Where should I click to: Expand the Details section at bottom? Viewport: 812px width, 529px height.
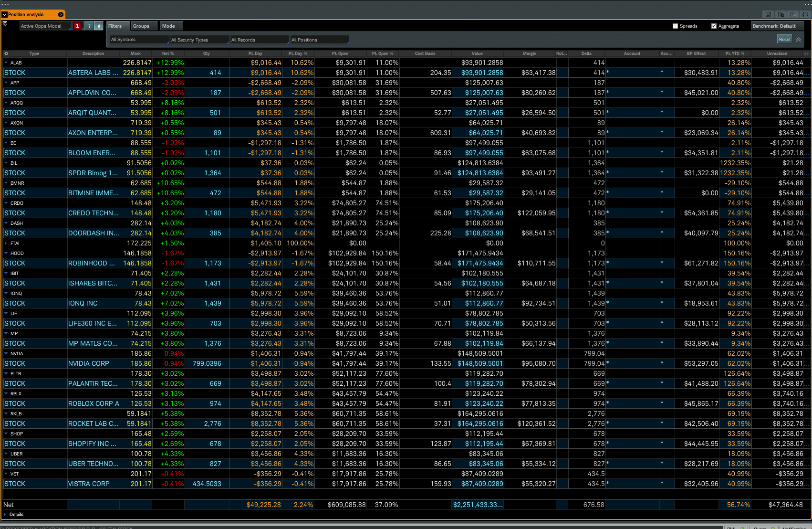(x=6, y=514)
